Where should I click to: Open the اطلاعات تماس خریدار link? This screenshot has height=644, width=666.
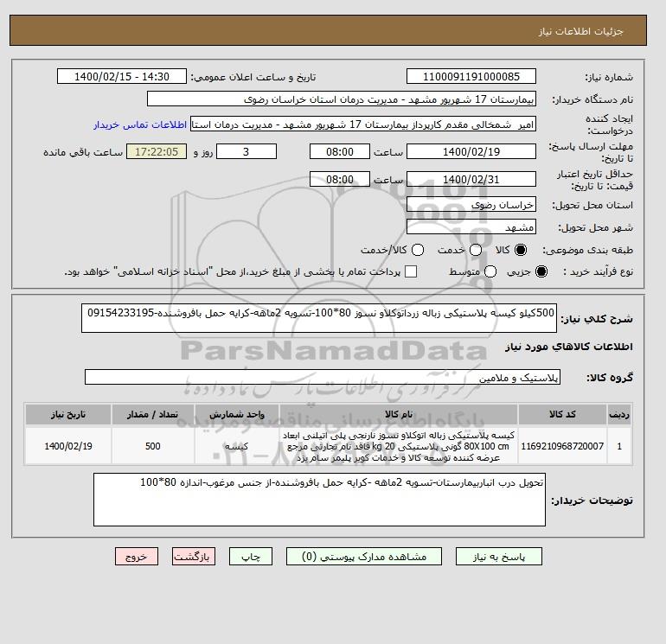coord(140,124)
